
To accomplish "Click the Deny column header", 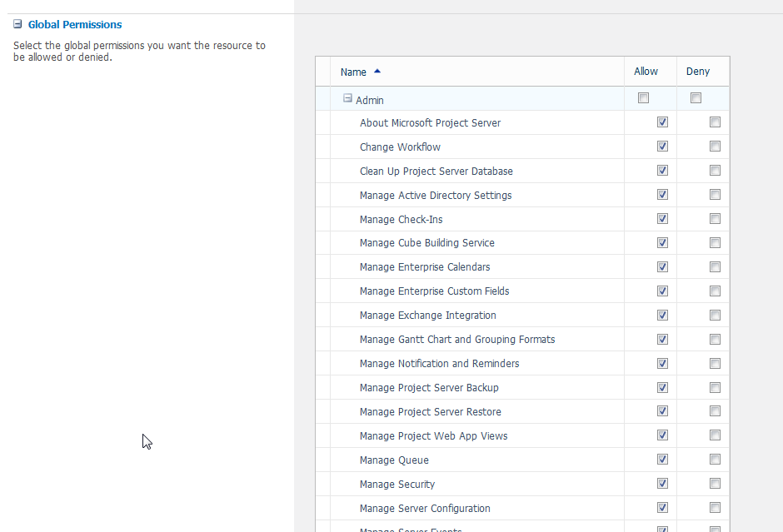I will point(698,72).
